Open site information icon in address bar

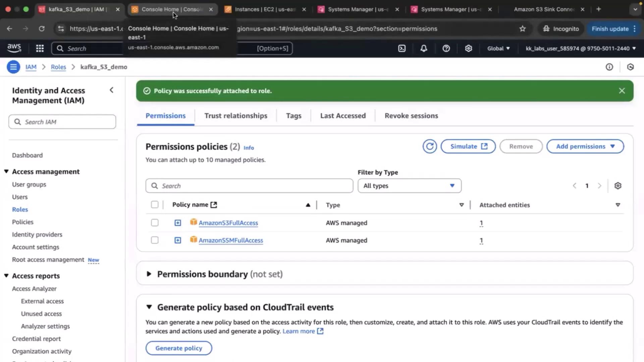point(61,29)
